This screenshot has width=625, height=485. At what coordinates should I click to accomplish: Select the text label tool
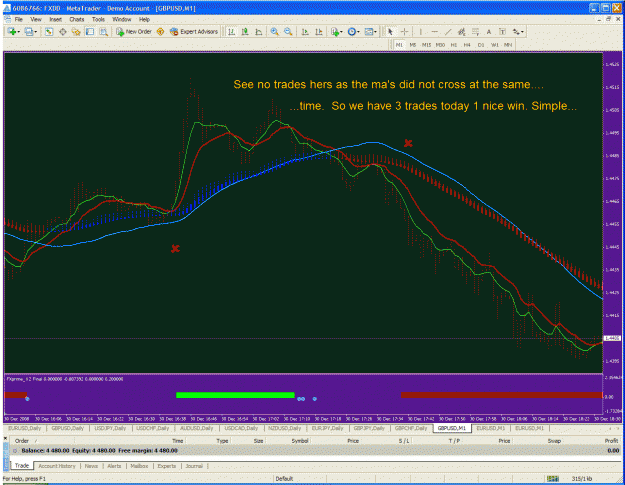click(502, 32)
